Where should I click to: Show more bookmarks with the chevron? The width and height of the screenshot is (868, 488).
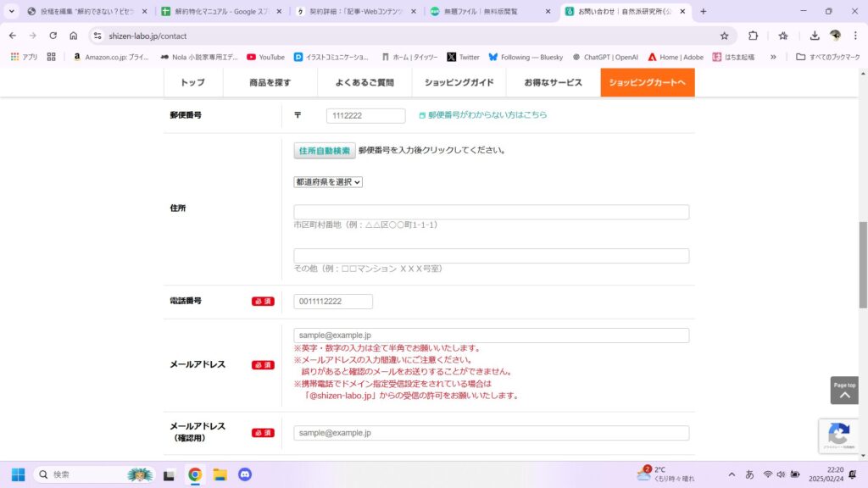pyautogui.click(x=773, y=57)
